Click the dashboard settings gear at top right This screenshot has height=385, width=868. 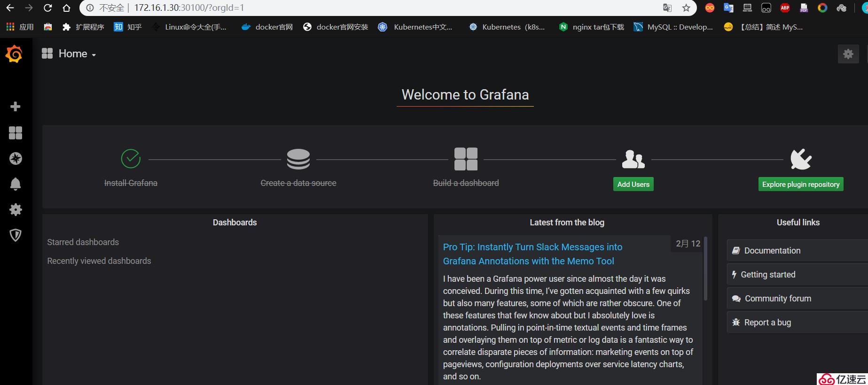(x=848, y=54)
